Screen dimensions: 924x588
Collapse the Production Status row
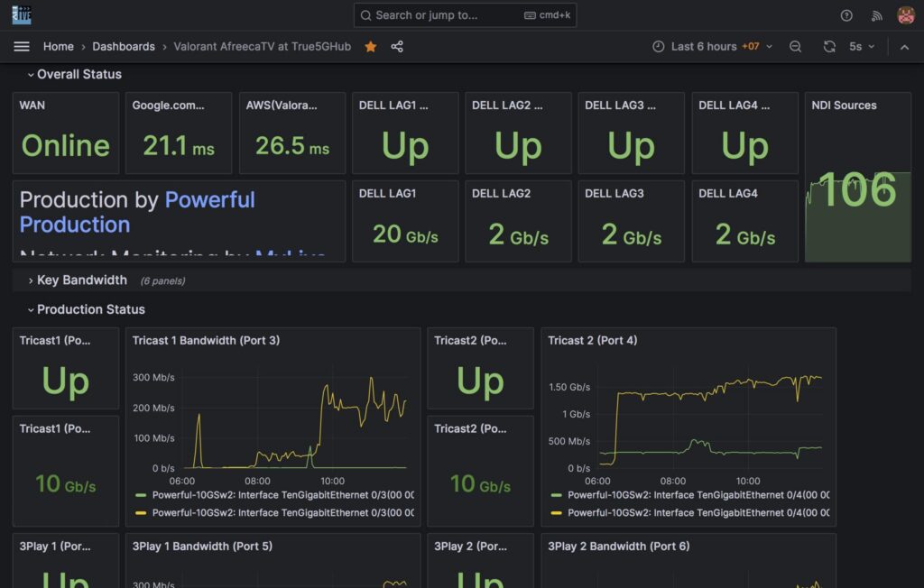[x=86, y=309]
